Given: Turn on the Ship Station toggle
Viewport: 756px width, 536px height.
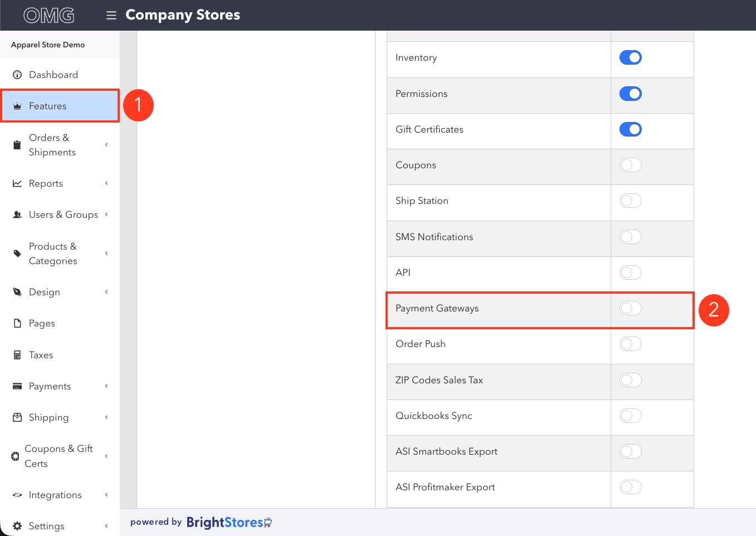Looking at the screenshot, I should click(631, 201).
